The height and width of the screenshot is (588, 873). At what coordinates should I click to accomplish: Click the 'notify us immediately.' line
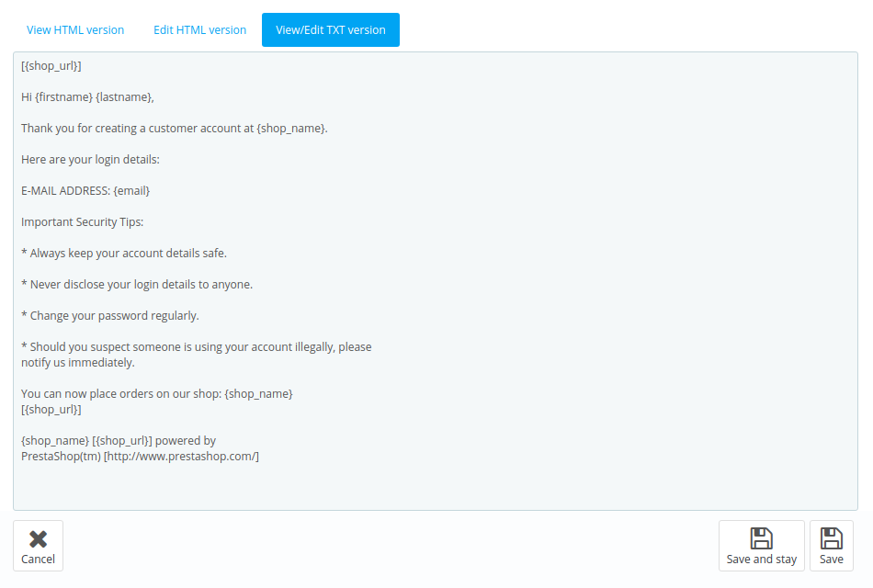[x=78, y=363]
